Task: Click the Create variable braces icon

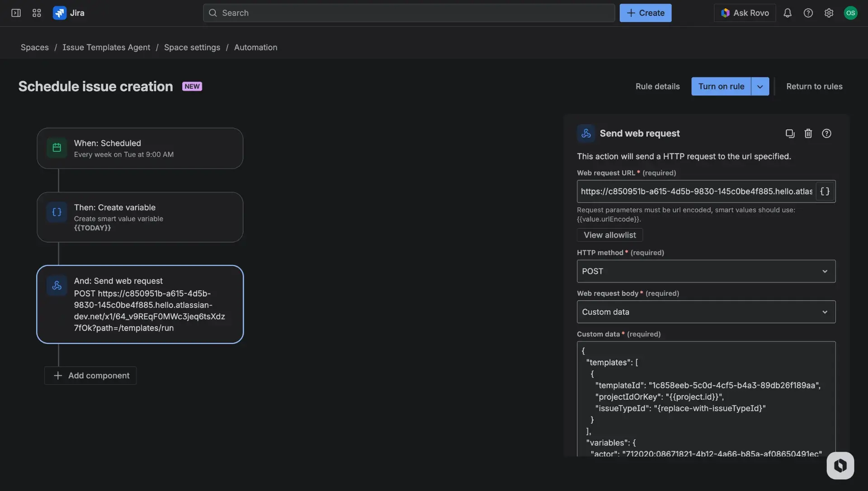Action: 57,212
